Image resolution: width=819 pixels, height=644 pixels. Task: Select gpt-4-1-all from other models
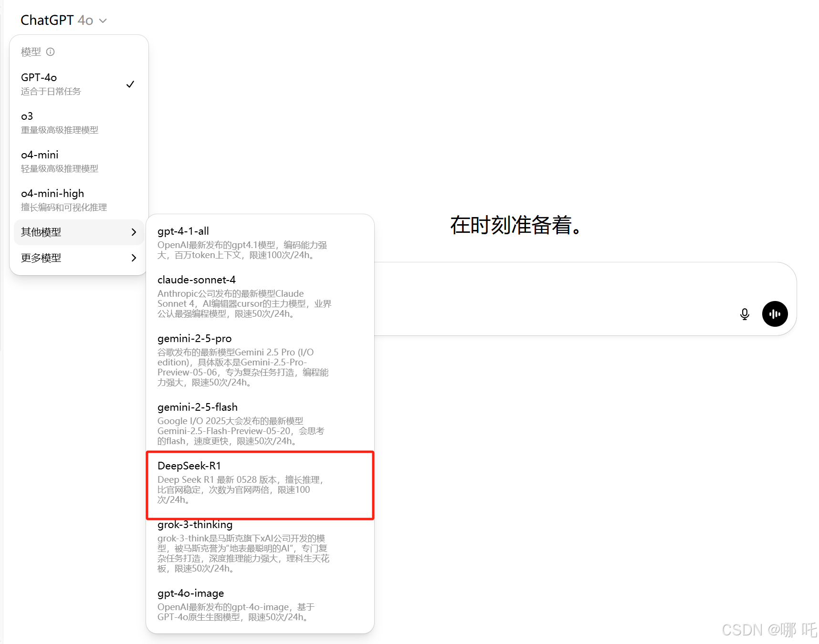click(x=260, y=242)
